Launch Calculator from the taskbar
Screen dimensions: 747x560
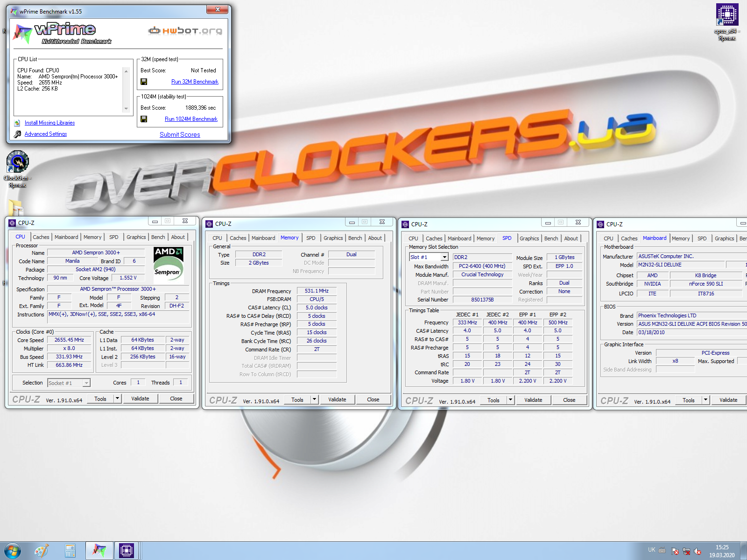70,551
